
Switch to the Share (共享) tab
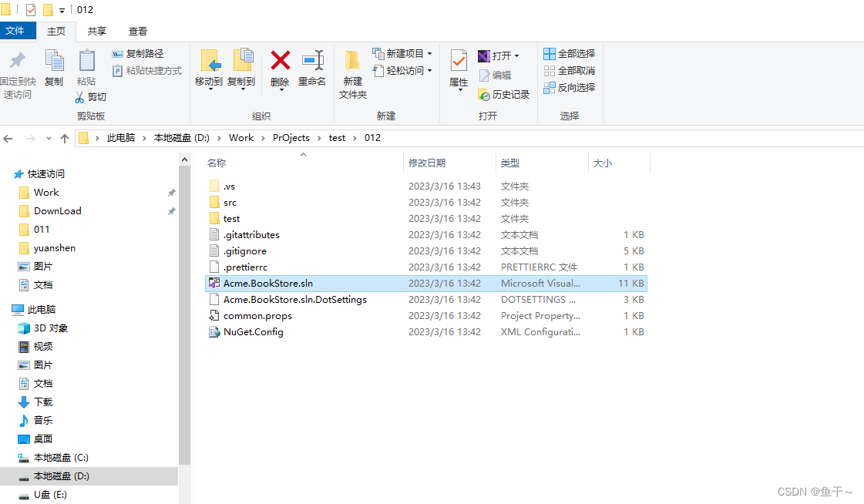tap(97, 32)
